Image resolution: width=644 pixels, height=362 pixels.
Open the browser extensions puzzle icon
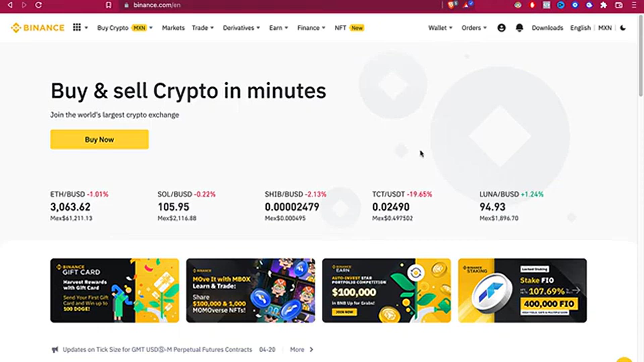click(604, 5)
